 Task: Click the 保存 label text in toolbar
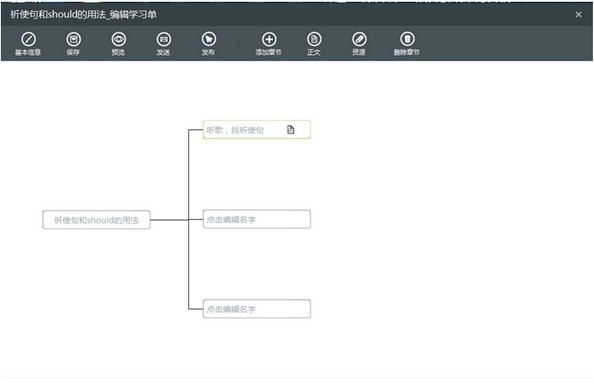pyautogui.click(x=73, y=52)
